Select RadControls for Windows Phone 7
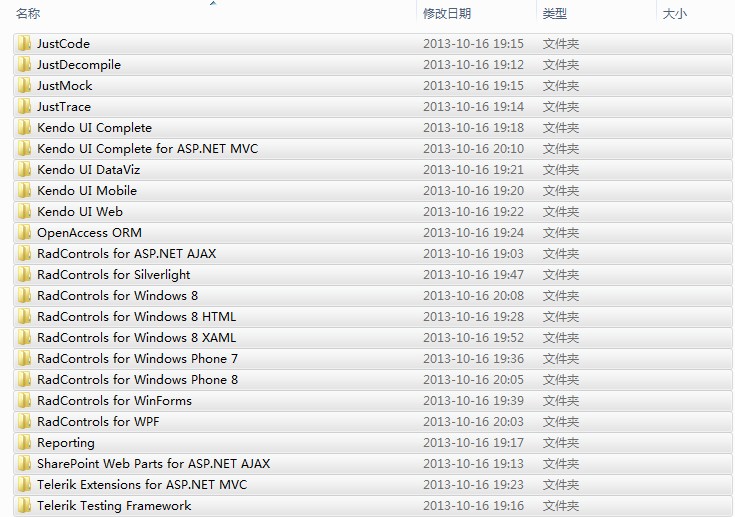 tap(137, 359)
